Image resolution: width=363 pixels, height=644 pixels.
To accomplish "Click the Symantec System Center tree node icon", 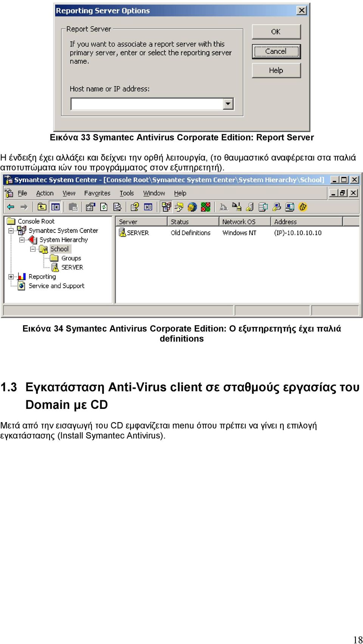I will (x=22, y=230).
